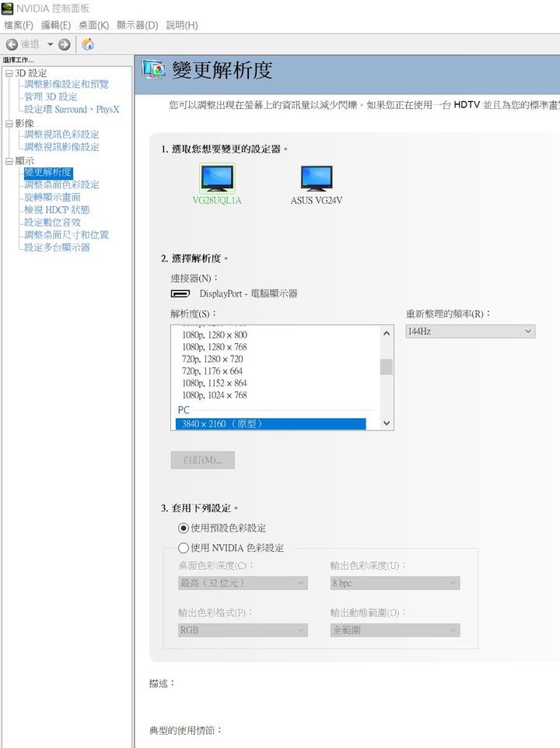Select the ASUS VG24V monitor icon

(x=317, y=177)
